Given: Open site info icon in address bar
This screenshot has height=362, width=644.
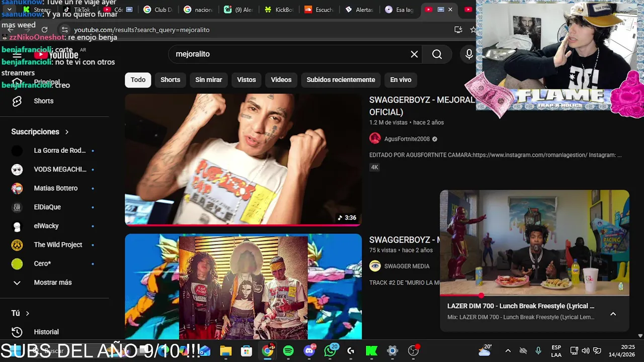Looking at the screenshot, I should 64,30.
